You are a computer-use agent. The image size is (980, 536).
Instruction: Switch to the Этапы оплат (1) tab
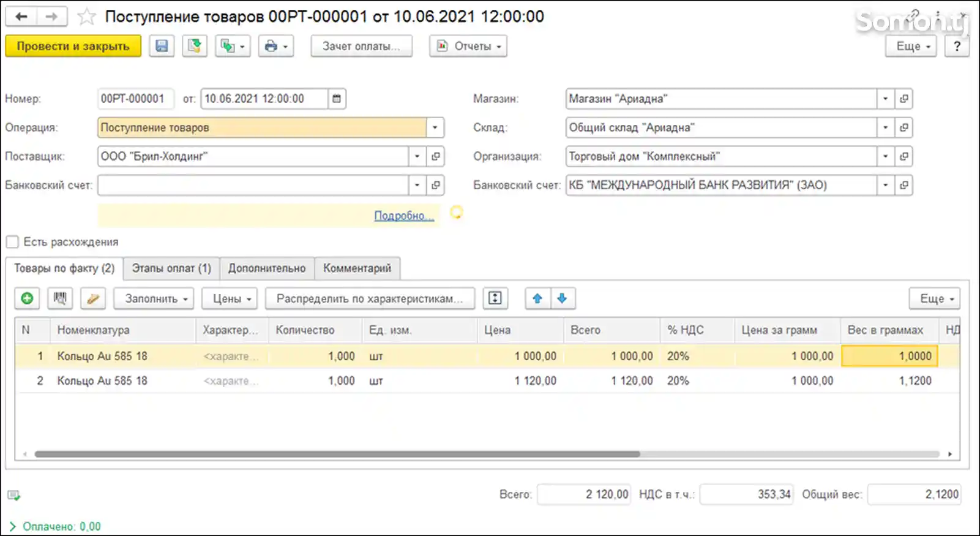pyautogui.click(x=171, y=268)
